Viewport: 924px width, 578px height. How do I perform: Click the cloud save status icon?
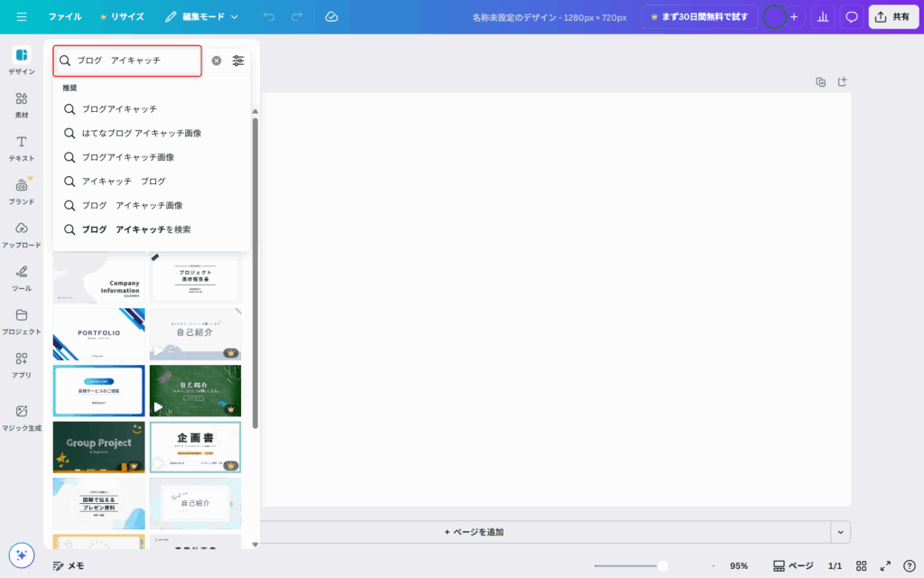[331, 16]
